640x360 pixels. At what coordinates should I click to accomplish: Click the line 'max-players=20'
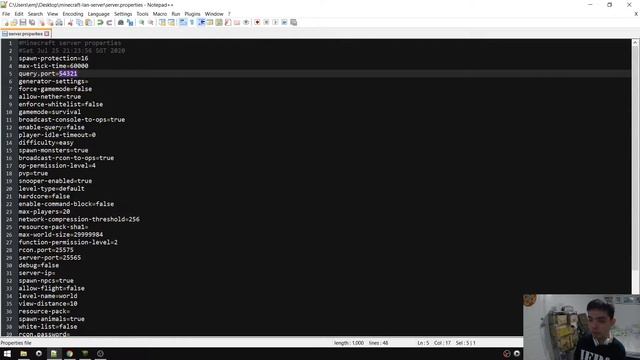44,211
